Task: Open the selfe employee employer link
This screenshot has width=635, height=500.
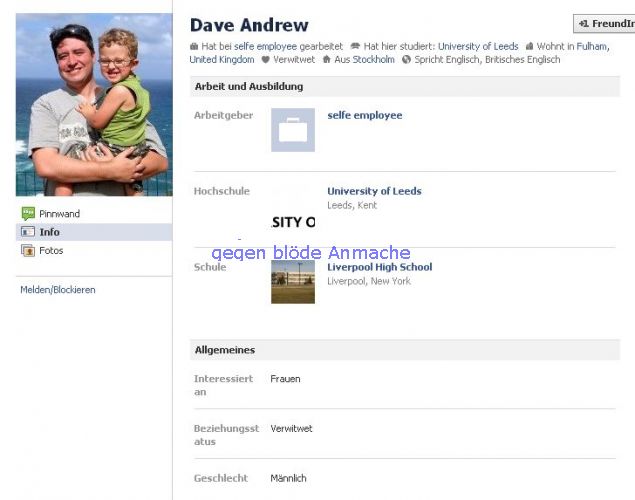Action: pyautogui.click(x=365, y=115)
